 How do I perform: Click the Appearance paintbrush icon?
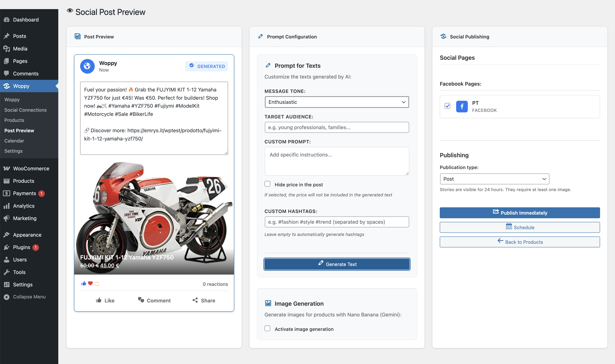pyautogui.click(x=7, y=235)
